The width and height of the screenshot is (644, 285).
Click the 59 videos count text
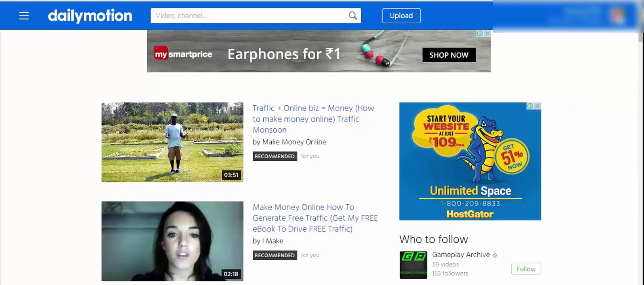[x=446, y=264]
